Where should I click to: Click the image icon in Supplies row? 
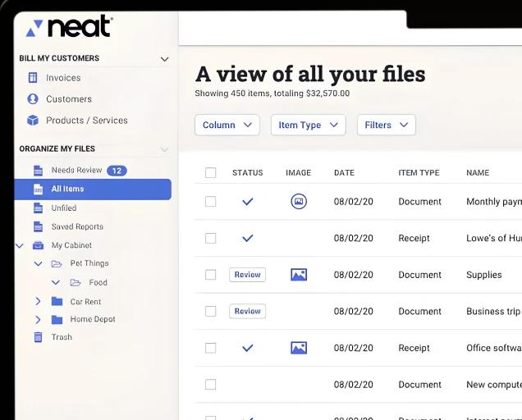tap(299, 275)
